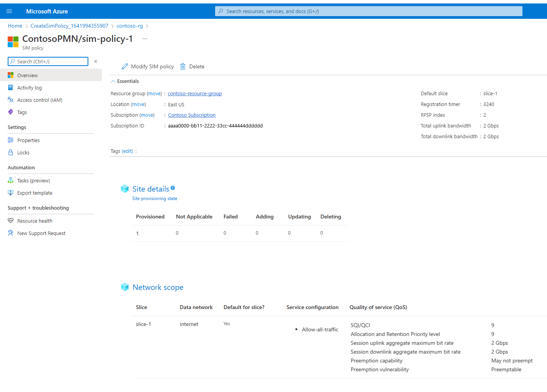This screenshot has height=392, width=547.
Task: Collapse the sidebar with double chevron
Action: coord(96,61)
